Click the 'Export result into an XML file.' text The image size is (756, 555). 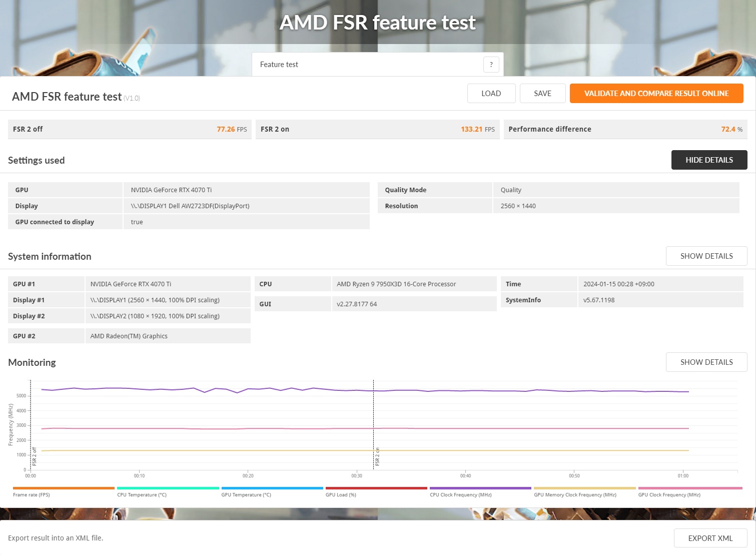[56, 538]
